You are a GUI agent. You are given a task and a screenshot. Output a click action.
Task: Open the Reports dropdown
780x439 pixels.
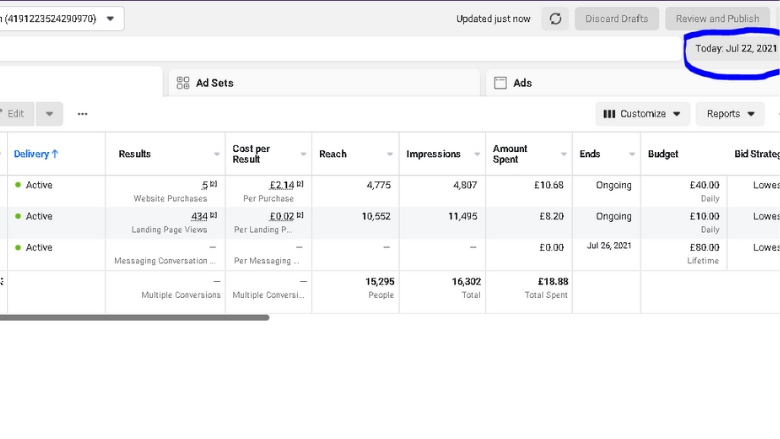[x=730, y=114]
